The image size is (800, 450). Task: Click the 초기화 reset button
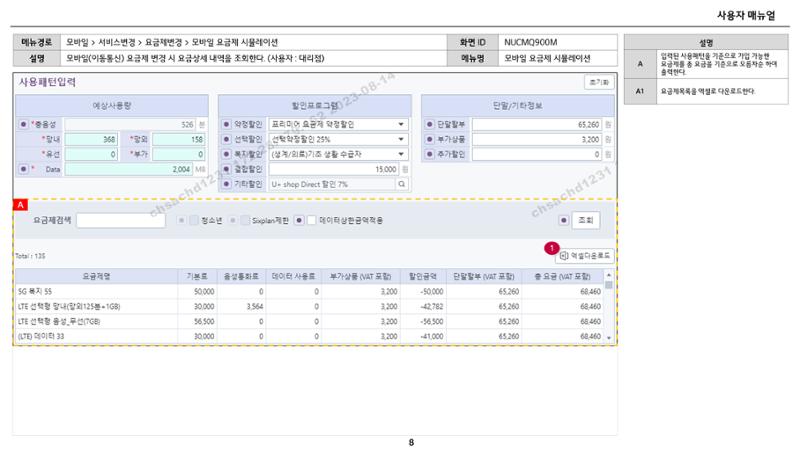coord(599,82)
